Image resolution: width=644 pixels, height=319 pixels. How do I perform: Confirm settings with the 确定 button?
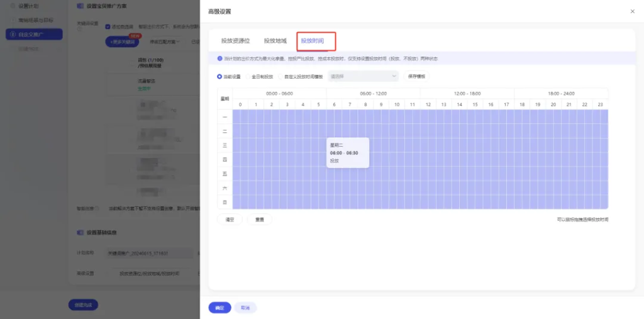click(219, 308)
